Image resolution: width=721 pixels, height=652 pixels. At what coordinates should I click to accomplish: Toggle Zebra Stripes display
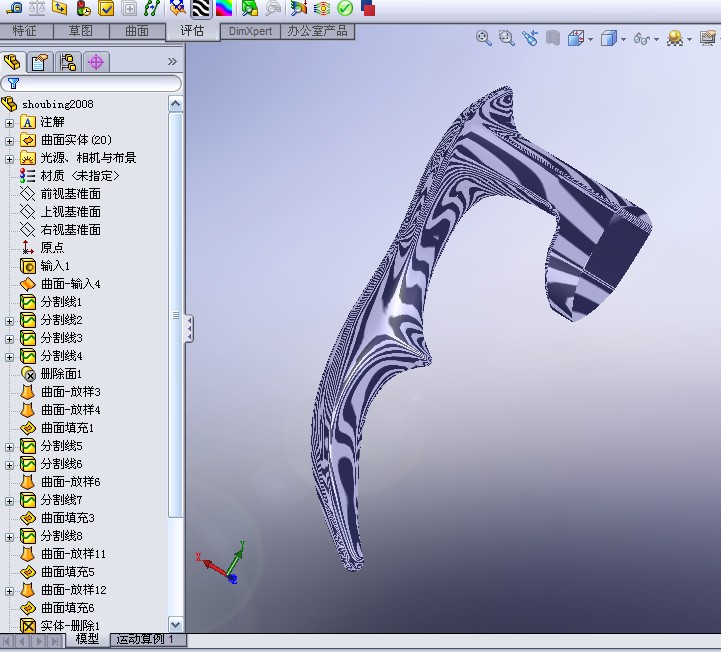(201, 8)
